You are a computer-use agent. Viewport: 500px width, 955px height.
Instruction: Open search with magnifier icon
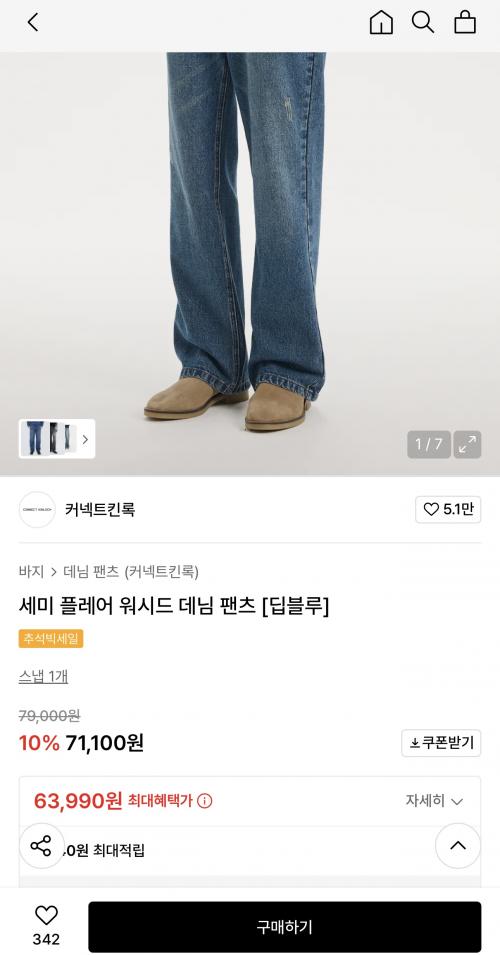423,23
